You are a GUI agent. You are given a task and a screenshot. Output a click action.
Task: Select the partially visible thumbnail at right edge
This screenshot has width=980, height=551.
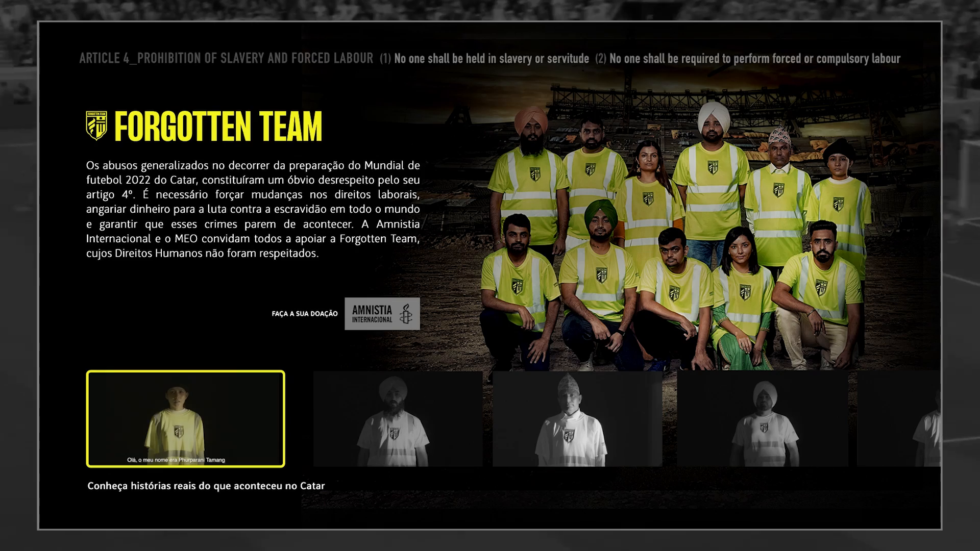tap(899, 418)
